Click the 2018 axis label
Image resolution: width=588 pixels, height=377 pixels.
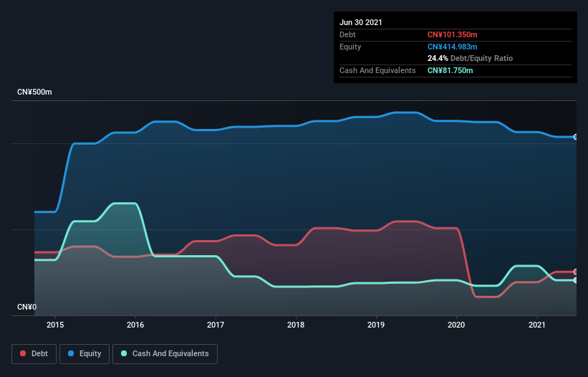tap(296, 325)
